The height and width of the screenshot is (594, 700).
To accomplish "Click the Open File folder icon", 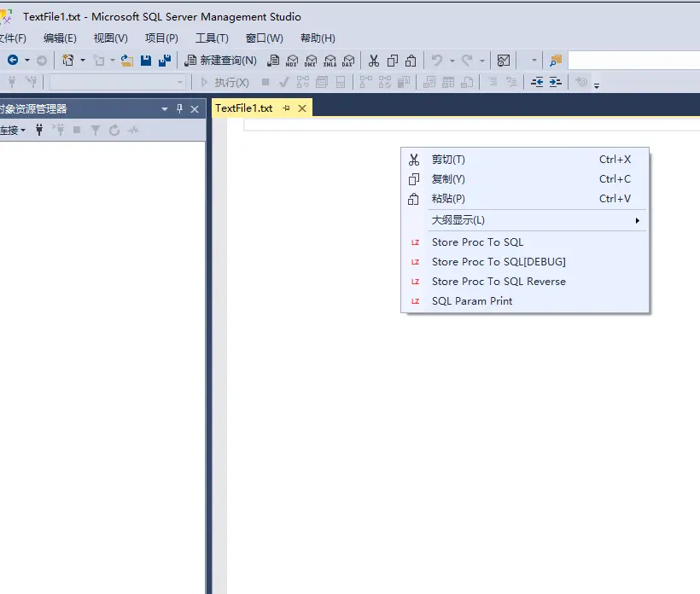I will 127,61.
